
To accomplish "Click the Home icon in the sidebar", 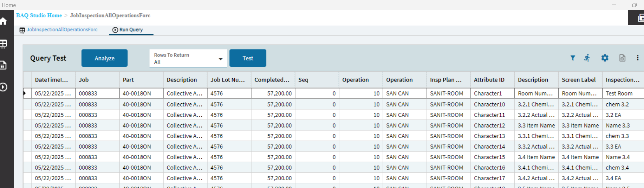I will (4, 22).
